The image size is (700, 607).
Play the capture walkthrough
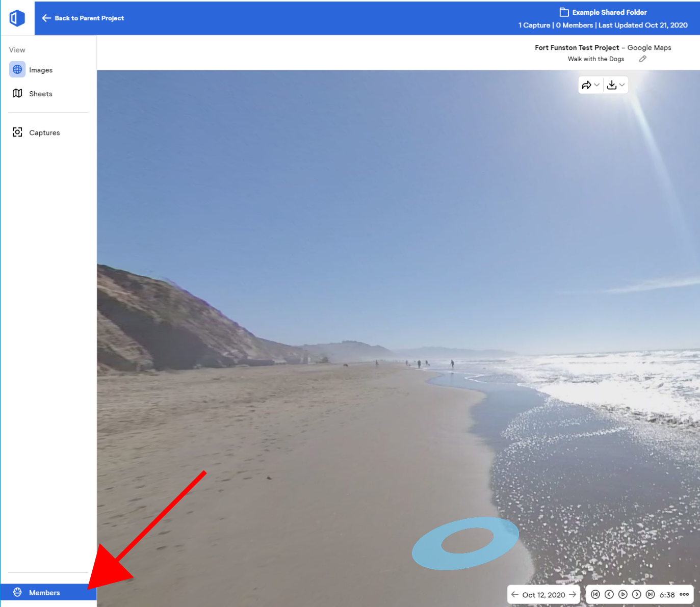[x=623, y=594]
